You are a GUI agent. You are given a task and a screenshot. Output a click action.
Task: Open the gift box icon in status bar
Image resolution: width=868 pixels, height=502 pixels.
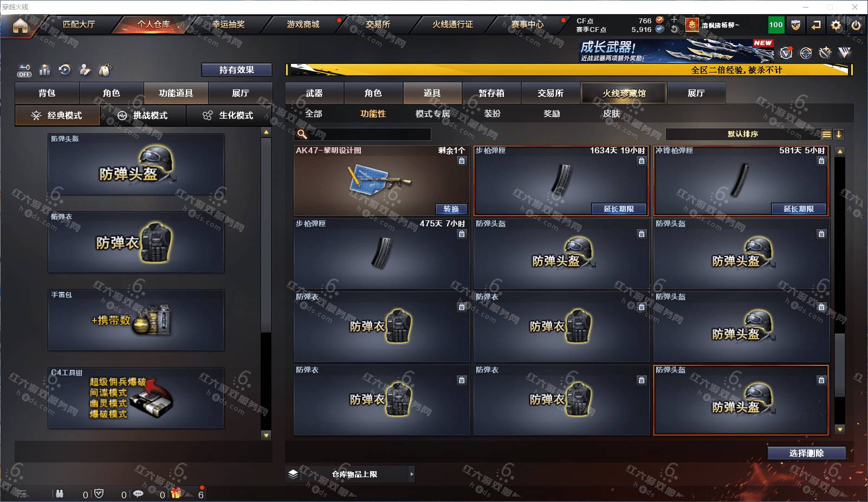click(x=176, y=493)
